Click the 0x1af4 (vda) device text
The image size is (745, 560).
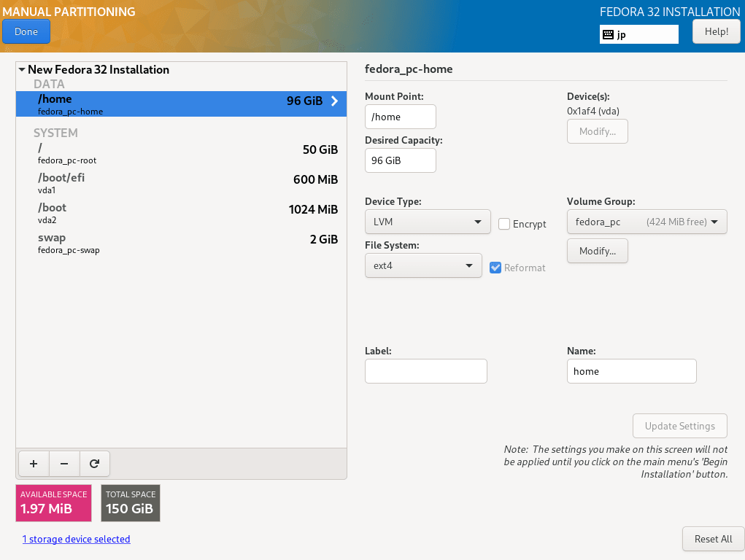point(593,111)
